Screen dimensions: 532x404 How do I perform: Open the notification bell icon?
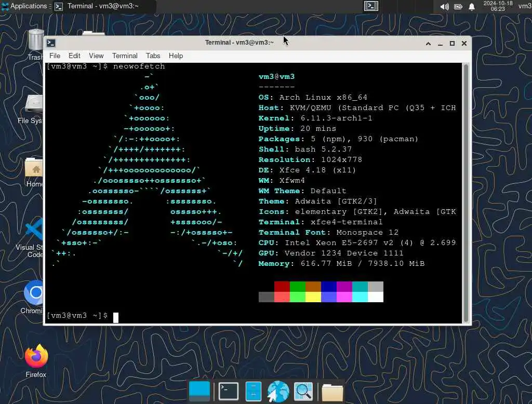pyautogui.click(x=472, y=7)
